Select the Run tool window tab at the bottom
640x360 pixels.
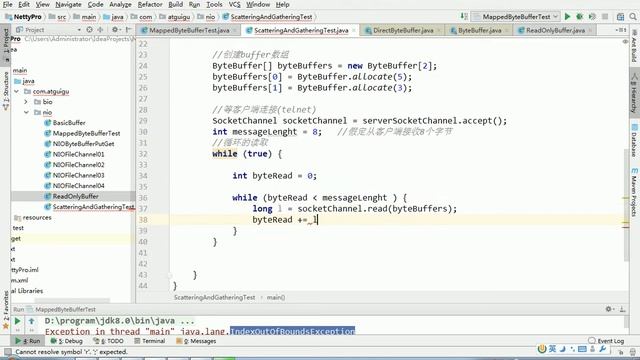click(28, 341)
